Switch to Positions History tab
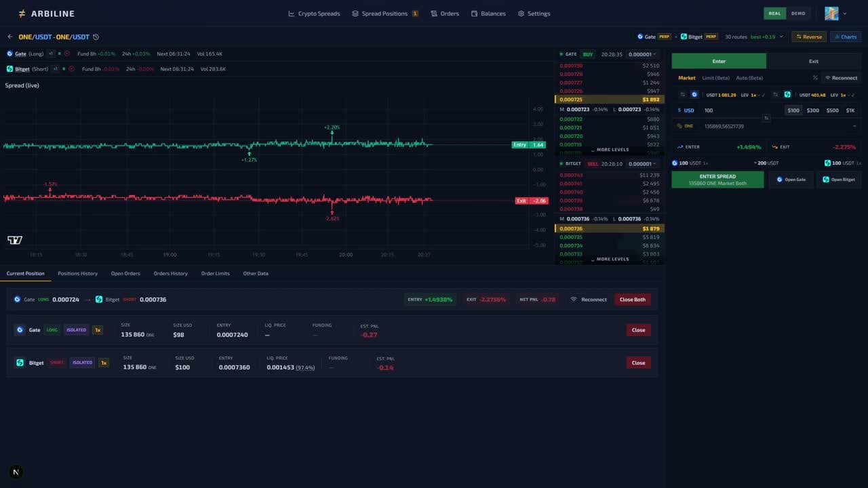 pos(78,273)
